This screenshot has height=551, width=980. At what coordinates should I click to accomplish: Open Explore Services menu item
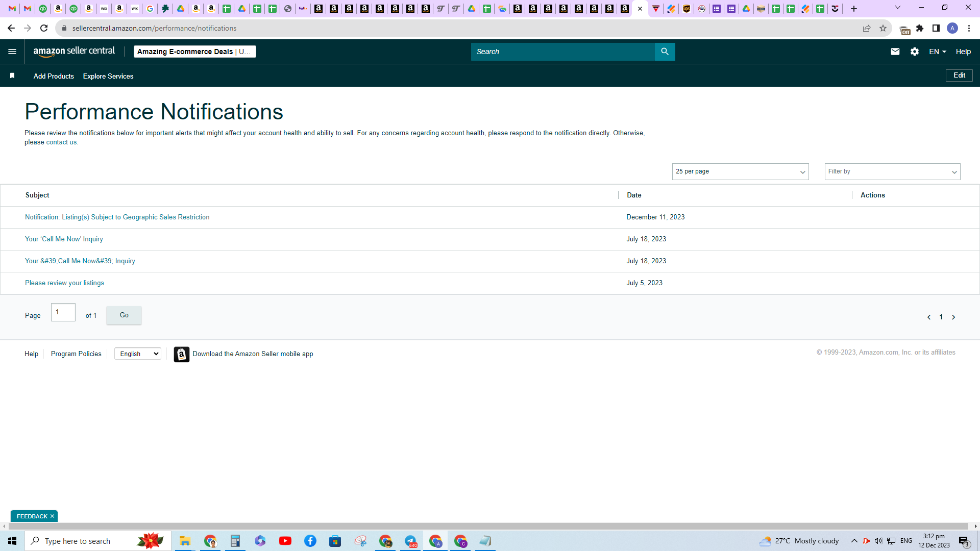tap(108, 76)
